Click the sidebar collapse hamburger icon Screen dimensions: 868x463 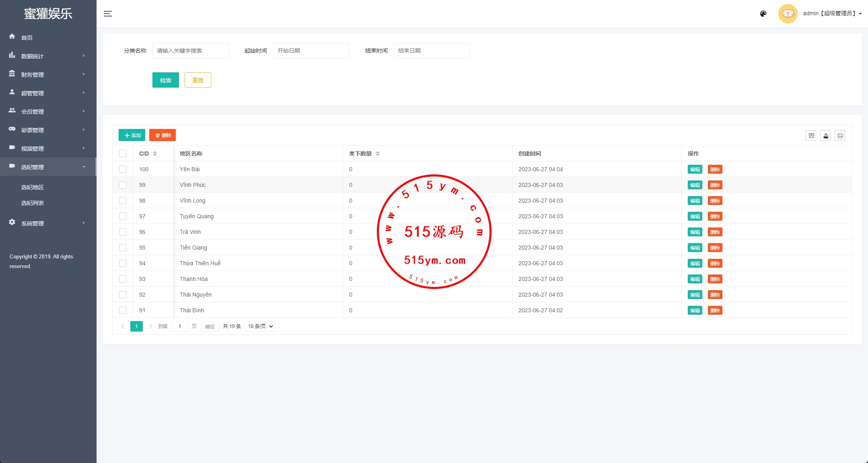pos(108,14)
